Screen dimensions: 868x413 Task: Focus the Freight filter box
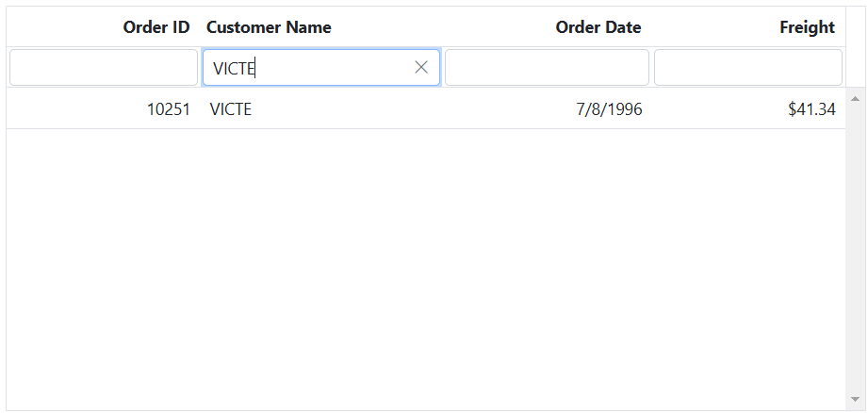point(747,68)
